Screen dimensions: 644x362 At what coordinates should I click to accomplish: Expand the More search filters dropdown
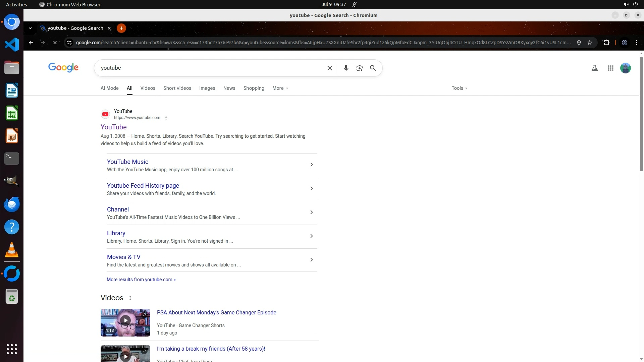(x=280, y=88)
